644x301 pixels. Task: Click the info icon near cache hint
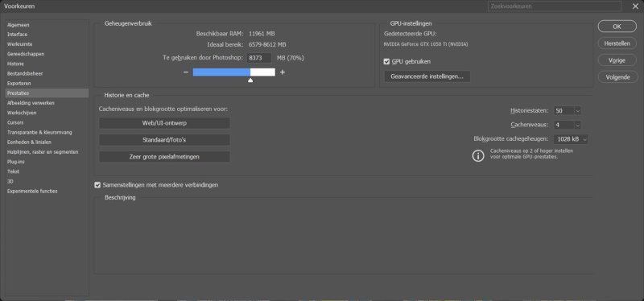[x=478, y=156]
